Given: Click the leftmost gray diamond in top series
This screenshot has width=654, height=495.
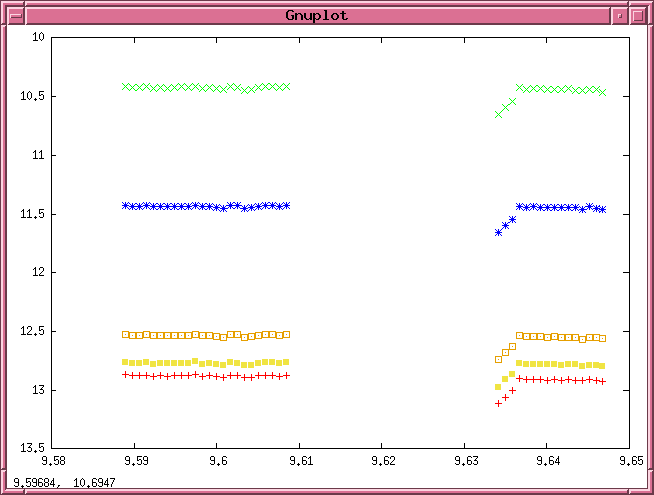Looking at the screenshot, I should [125, 87].
